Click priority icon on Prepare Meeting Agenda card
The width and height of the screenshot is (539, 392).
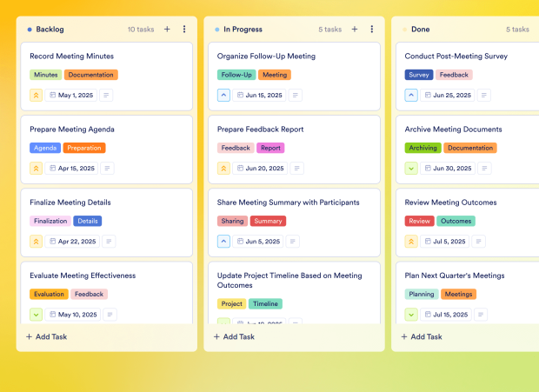(37, 169)
